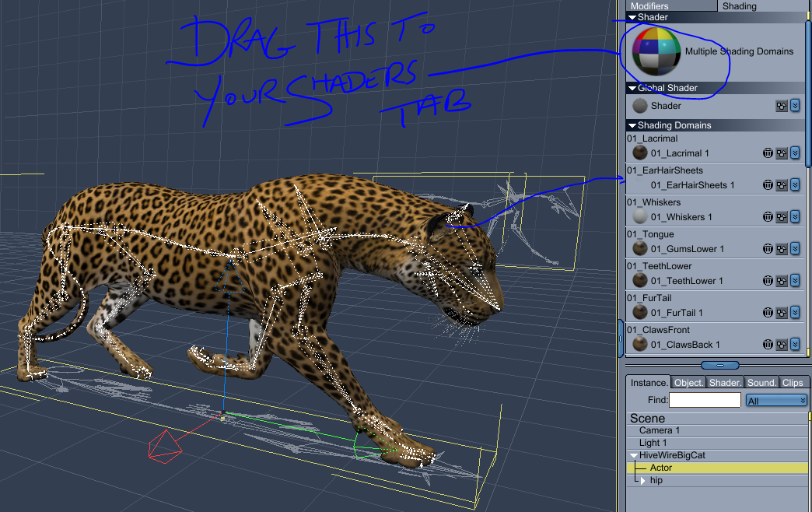Screen dimensions: 812x512
Task: Delete the 01_Lacrimal shading domain
Action: 768,153
